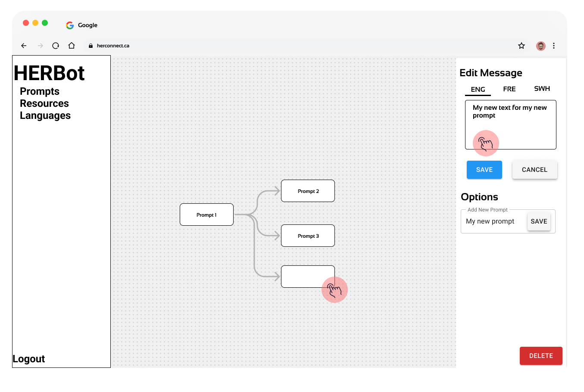Screen dimensions: 584x392
Task: Select the ENG language tab
Action: coord(478,90)
